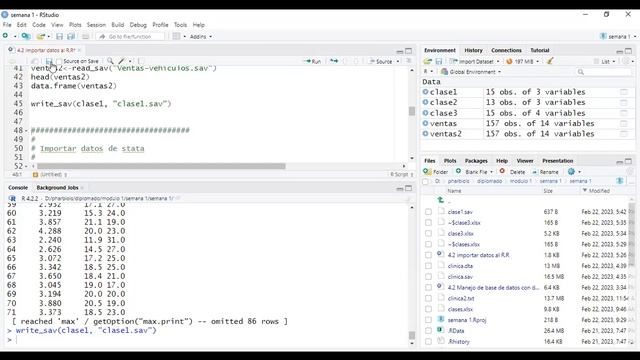640x360 pixels.
Task: Open the file clinica2.txt
Action: [x=461, y=298]
